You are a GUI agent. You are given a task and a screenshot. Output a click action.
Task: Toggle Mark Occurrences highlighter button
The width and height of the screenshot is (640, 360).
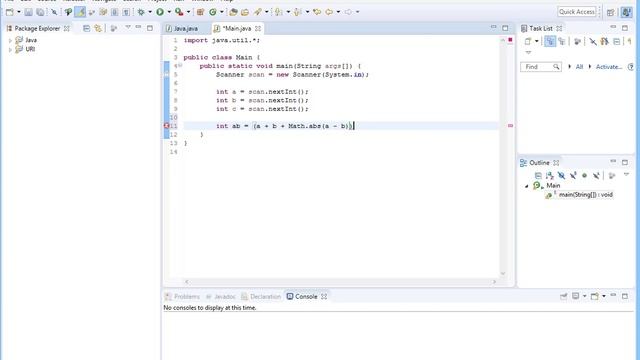coord(80,12)
